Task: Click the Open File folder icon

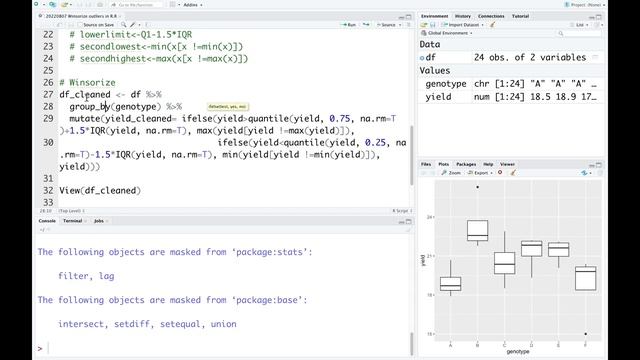Action: (64, 4)
